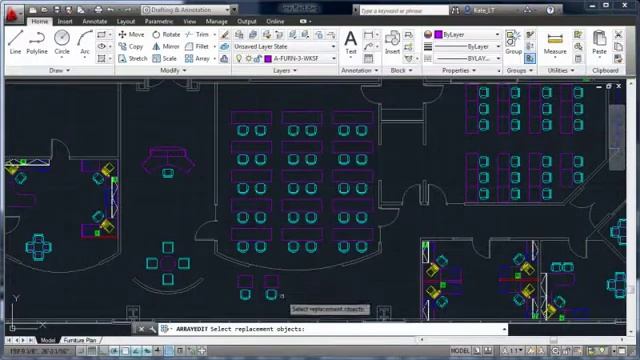The image size is (640, 360).
Task: Switch to the Layout ribbon tab
Action: [126, 21]
